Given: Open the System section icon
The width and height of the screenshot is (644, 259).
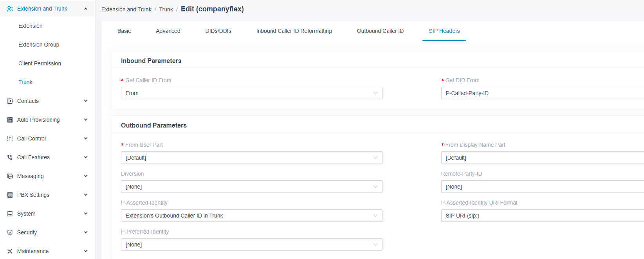Looking at the screenshot, I should click(10, 214).
